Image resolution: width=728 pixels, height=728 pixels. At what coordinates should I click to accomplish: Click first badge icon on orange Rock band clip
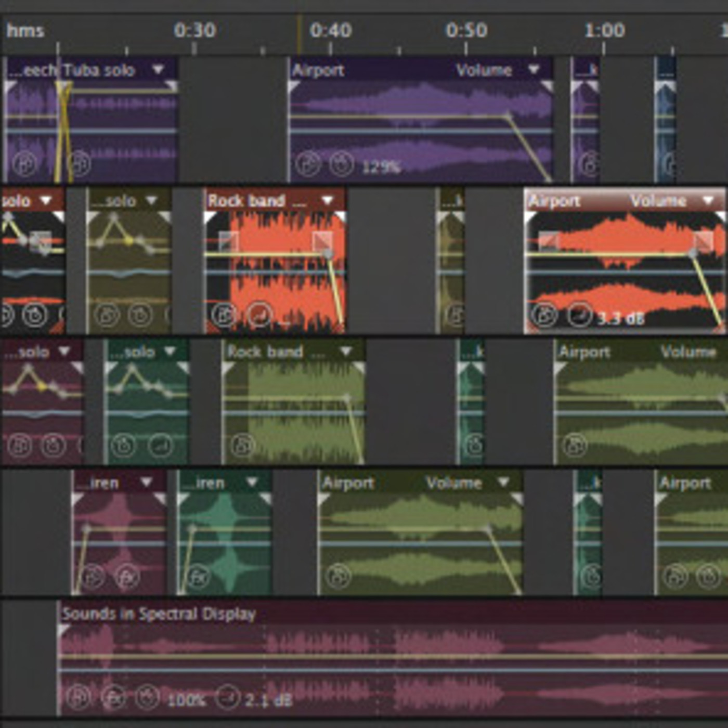coord(224,315)
